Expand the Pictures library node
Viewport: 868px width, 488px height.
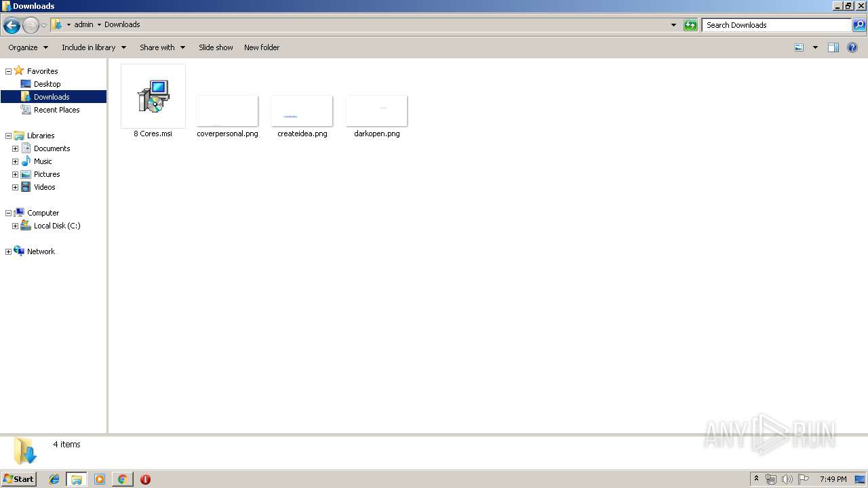[x=15, y=174]
